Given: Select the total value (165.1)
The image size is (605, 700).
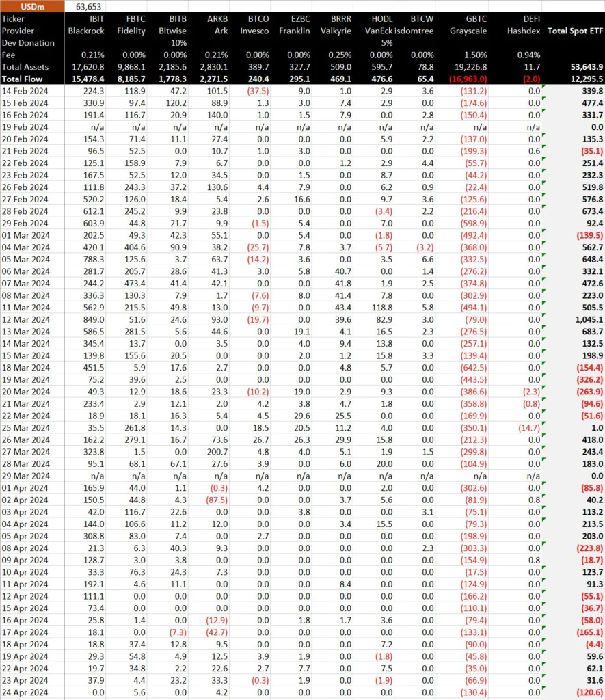Looking at the screenshot, I should (589, 632).
